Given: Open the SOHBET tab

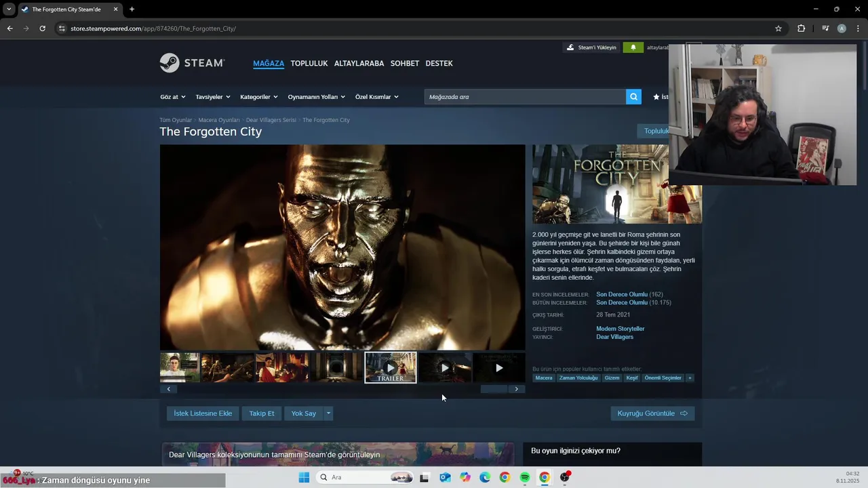Looking at the screenshot, I should [405, 64].
